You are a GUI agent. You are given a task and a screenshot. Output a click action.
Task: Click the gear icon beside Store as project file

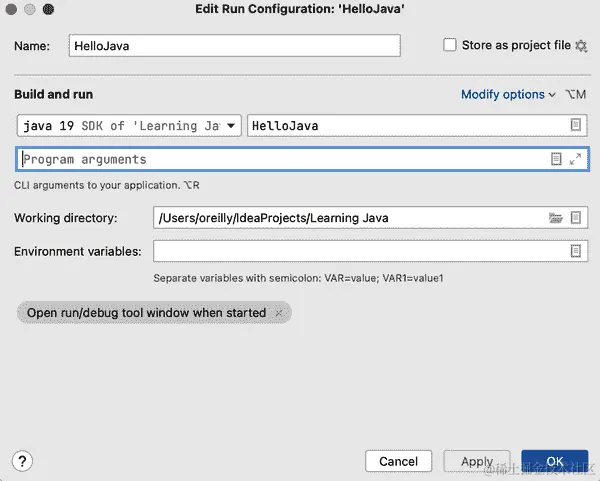click(x=581, y=46)
